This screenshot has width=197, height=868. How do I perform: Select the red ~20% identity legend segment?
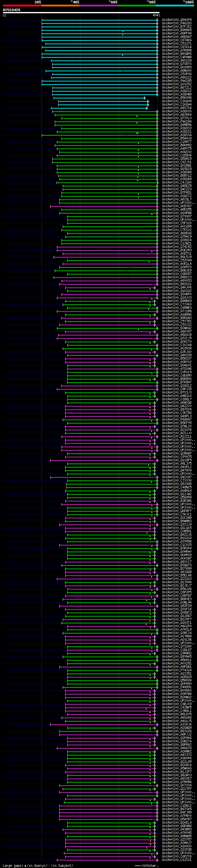(22, 6)
